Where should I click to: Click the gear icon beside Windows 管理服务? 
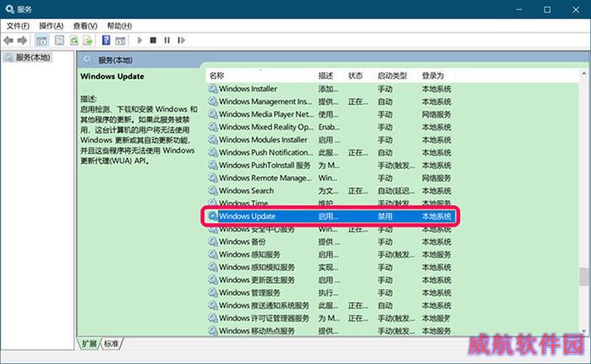point(213,292)
